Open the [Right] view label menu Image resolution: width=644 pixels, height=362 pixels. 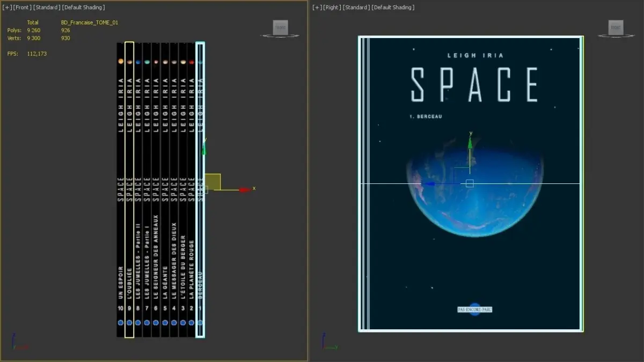(332, 8)
